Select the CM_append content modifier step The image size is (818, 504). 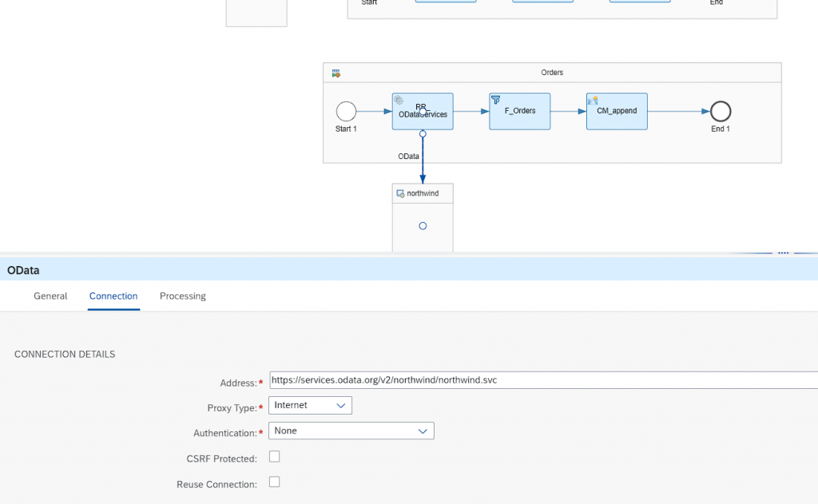point(617,111)
